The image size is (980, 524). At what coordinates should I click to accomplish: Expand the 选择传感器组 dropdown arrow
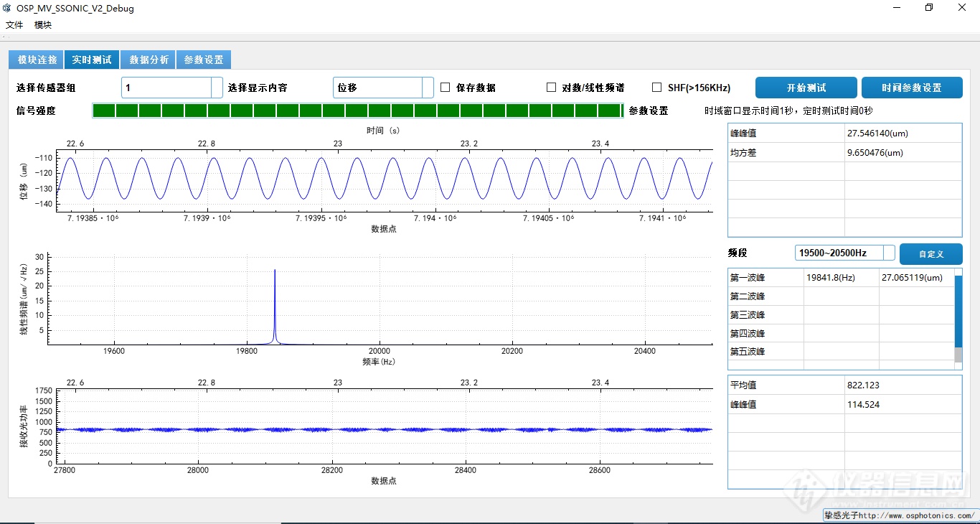[217, 88]
